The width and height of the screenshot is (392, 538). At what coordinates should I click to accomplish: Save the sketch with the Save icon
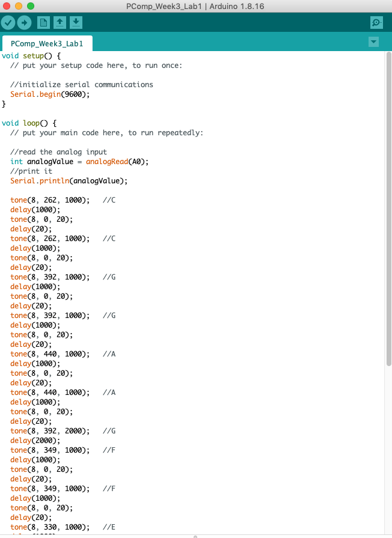pyautogui.click(x=76, y=23)
